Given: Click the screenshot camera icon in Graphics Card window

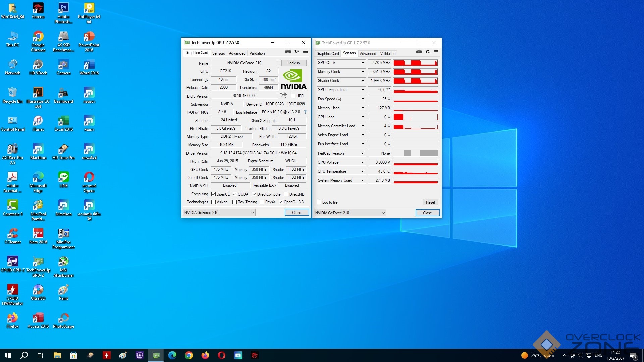Looking at the screenshot, I should (x=288, y=51).
